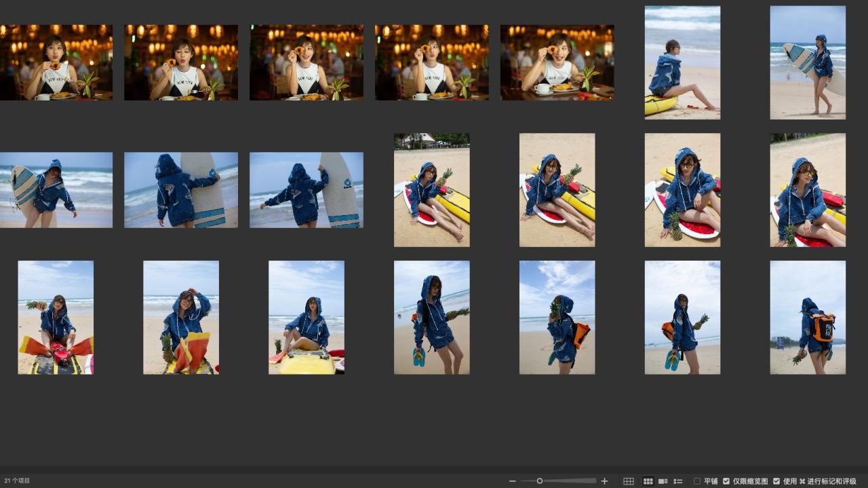The width and height of the screenshot is (868, 488).
Task: Click the minus icon to shrink thumbnails
Action: pyautogui.click(x=513, y=481)
